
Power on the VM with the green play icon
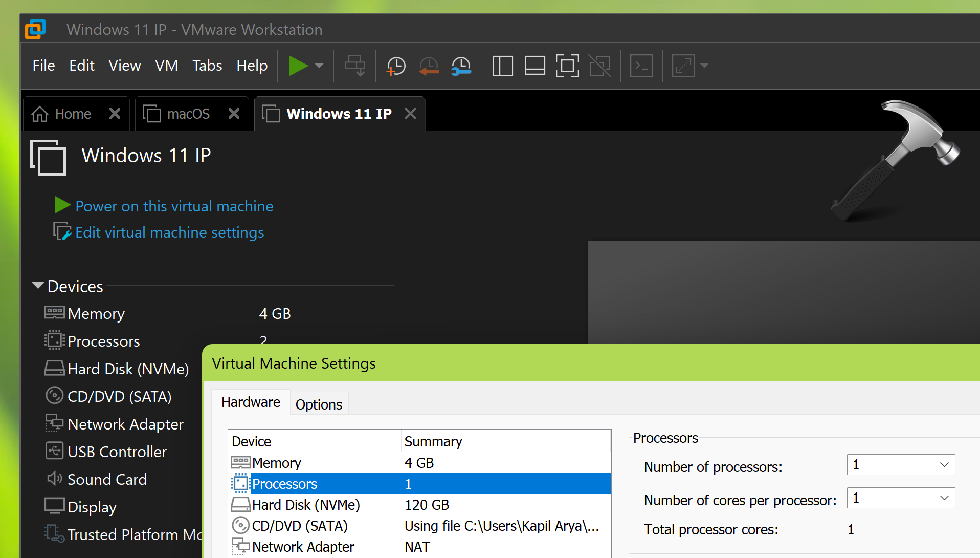click(x=299, y=66)
